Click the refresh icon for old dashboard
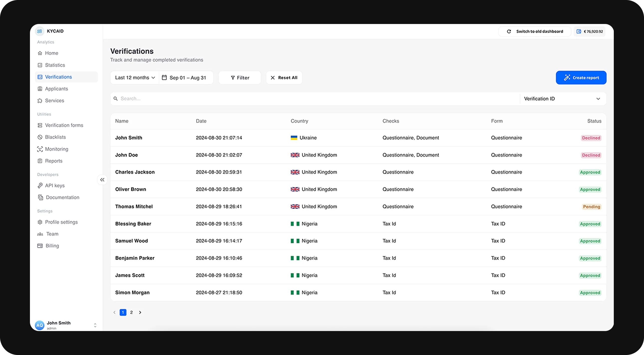Screen dimensions: 644x355 509,31
